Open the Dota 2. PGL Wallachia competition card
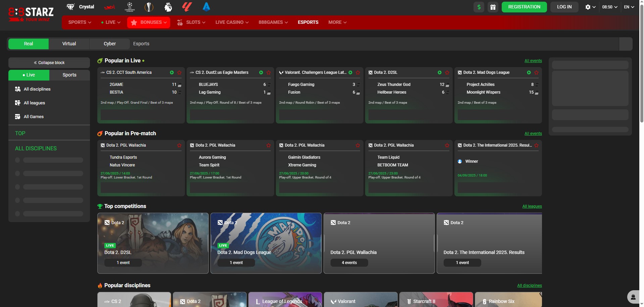 pyautogui.click(x=379, y=243)
